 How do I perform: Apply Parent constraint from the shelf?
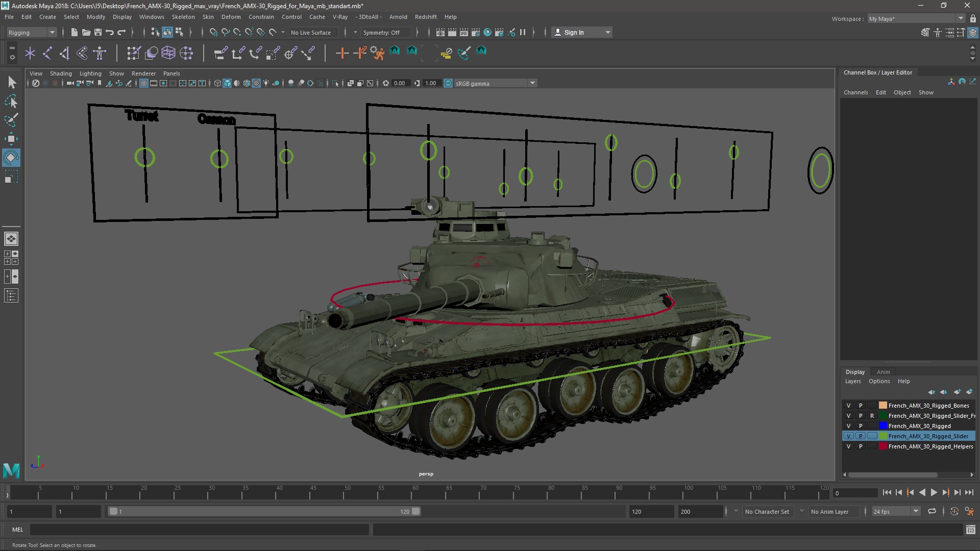point(220,53)
